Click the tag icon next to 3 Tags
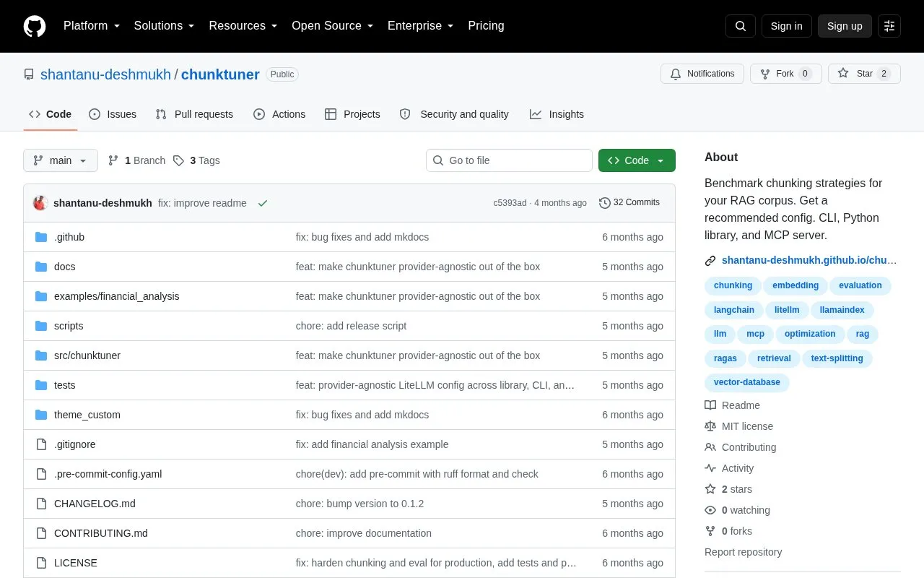 click(x=178, y=160)
